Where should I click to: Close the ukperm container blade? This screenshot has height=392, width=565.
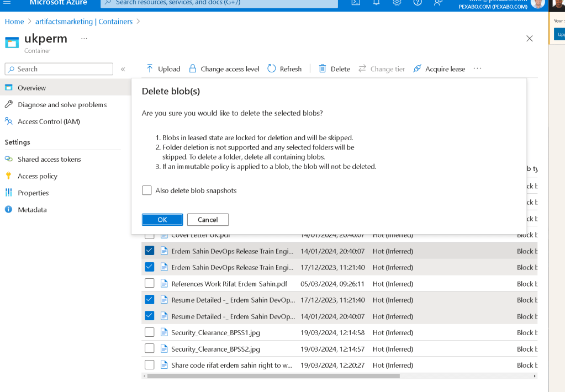coord(529,39)
